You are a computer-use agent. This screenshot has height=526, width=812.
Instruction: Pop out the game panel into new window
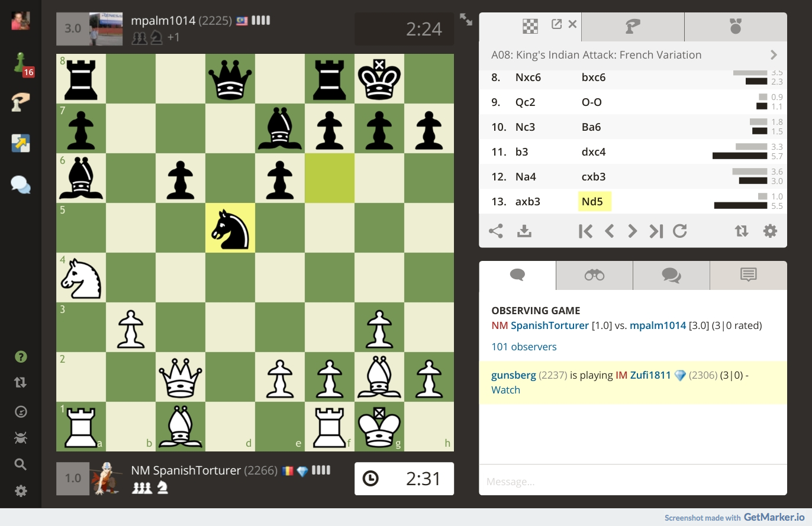click(x=556, y=24)
